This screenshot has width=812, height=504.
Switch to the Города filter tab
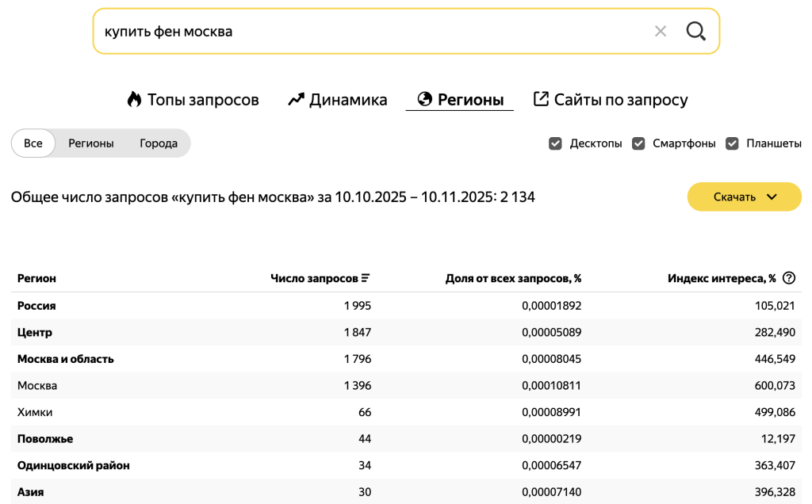click(158, 143)
